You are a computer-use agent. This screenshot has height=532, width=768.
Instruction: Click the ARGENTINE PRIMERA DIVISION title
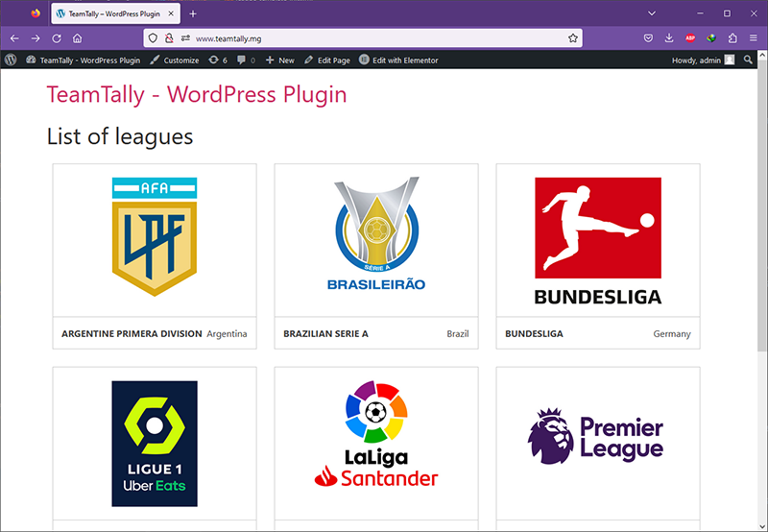point(132,333)
